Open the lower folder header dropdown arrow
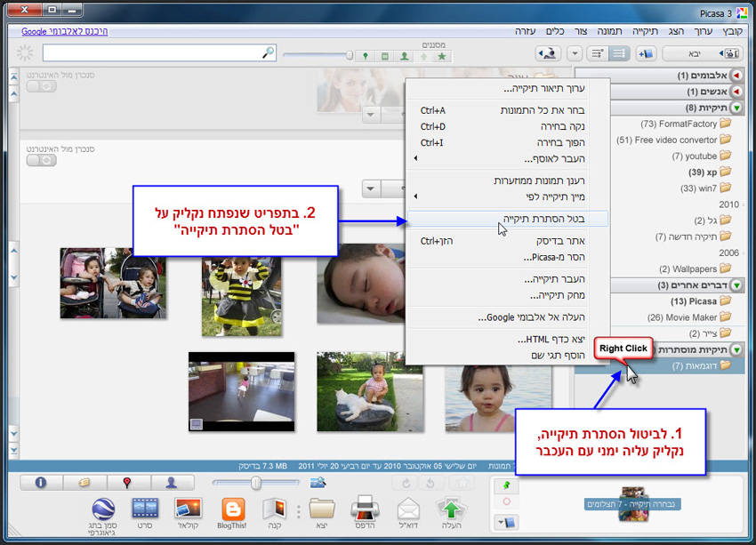Viewport: 756px width, 545px height. click(371, 188)
